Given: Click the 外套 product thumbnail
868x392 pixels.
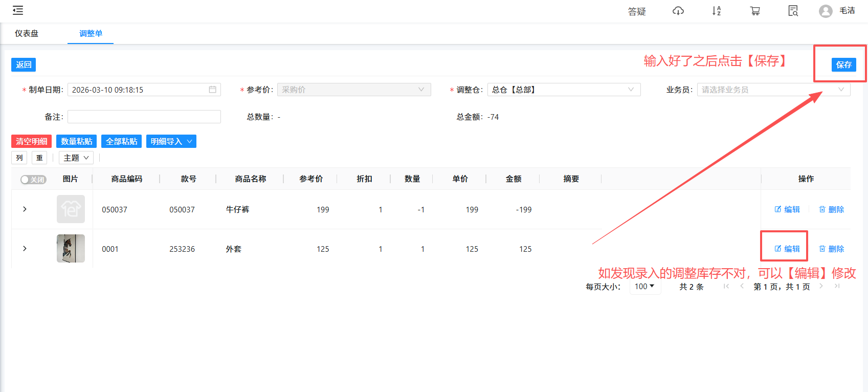Looking at the screenshot, I should [71, 249].
